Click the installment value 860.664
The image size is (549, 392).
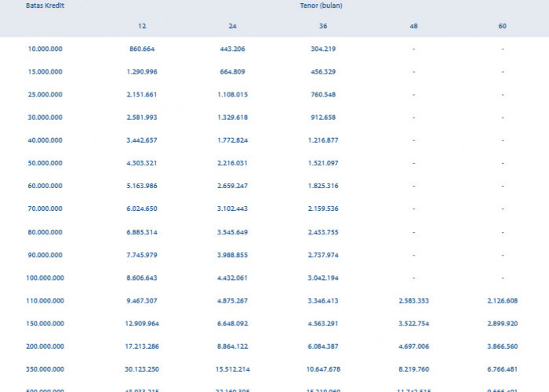(x=142, y=49)
